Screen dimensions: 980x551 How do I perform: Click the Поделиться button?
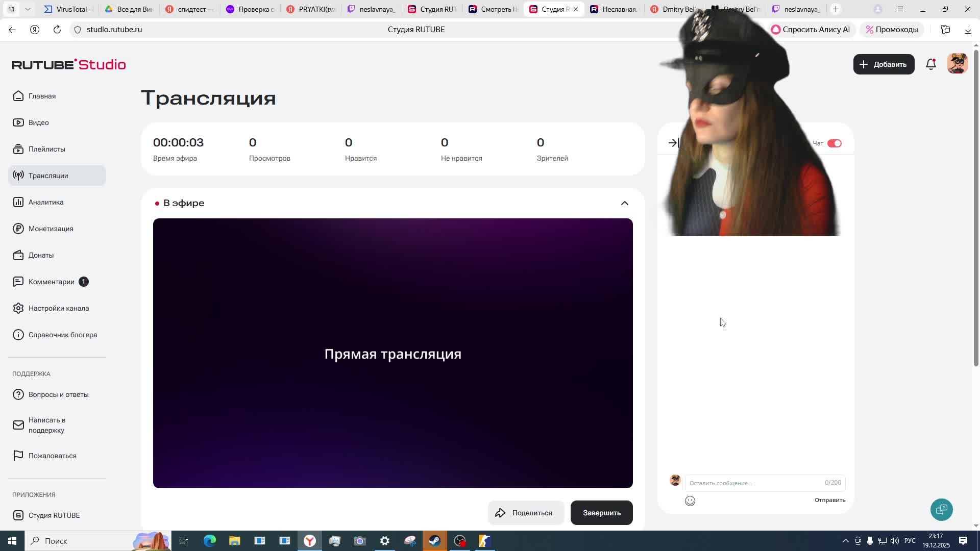525,513
